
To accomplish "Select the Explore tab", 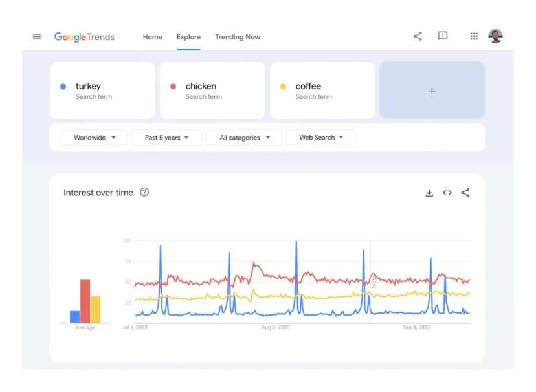I will [x=188, y=37].
